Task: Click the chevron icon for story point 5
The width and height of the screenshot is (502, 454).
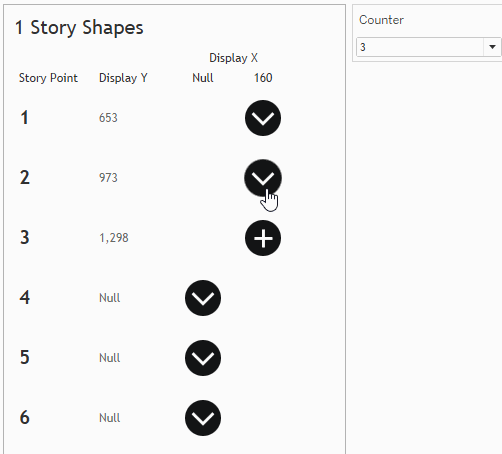Action: tap(203, 358)
